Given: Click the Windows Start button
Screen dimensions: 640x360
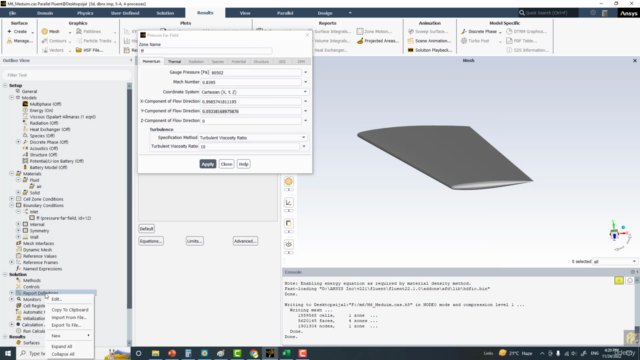Looking at the screenshot, I should pos(8,353).
